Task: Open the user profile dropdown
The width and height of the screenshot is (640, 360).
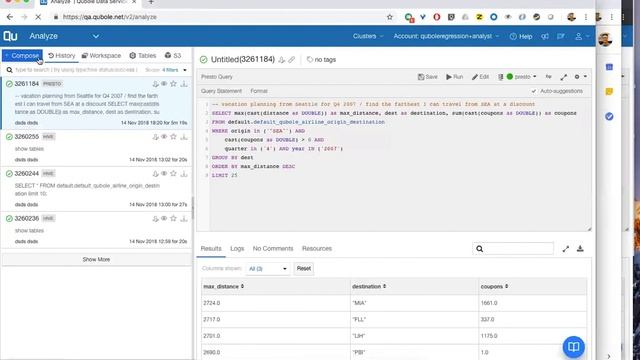Action: 582,36
